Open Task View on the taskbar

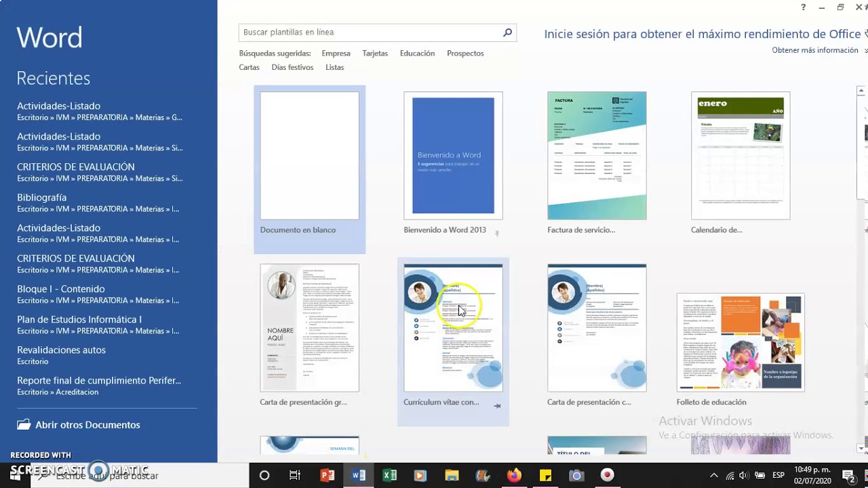pyautogui.click(x=295, y=476)
